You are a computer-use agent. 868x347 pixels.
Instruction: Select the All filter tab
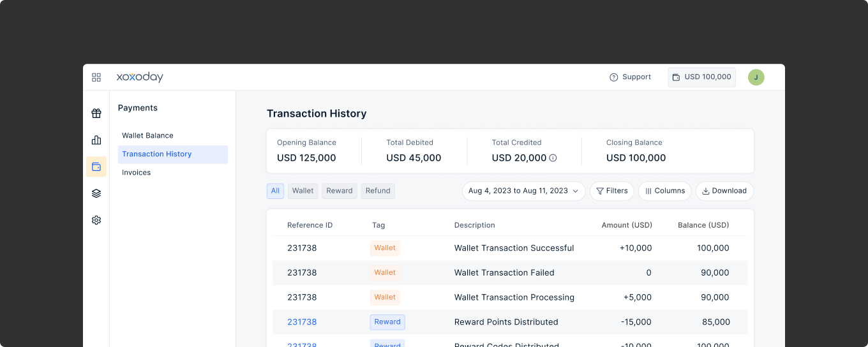tap(275, 191)
